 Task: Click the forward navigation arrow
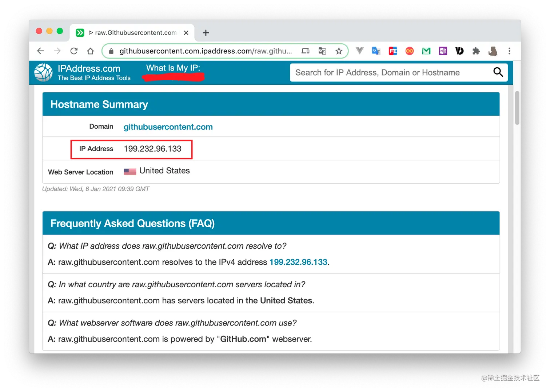pyautogui.click(x=57, y=51)
